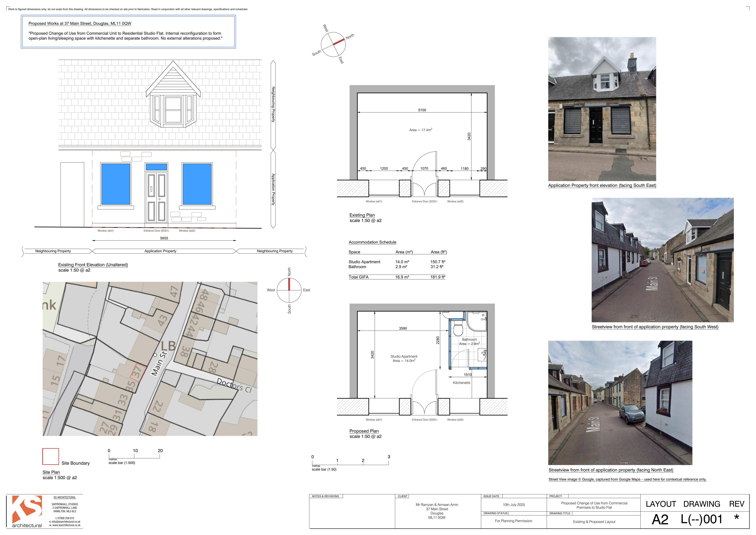Open the streetview photo facing North East

620,403
